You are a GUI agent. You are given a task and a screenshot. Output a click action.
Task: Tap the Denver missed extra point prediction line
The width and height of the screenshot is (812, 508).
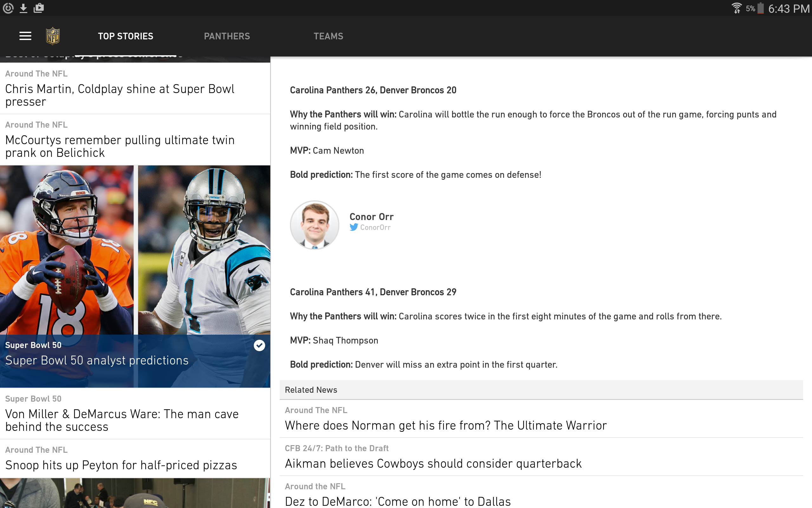pos(423,364)
